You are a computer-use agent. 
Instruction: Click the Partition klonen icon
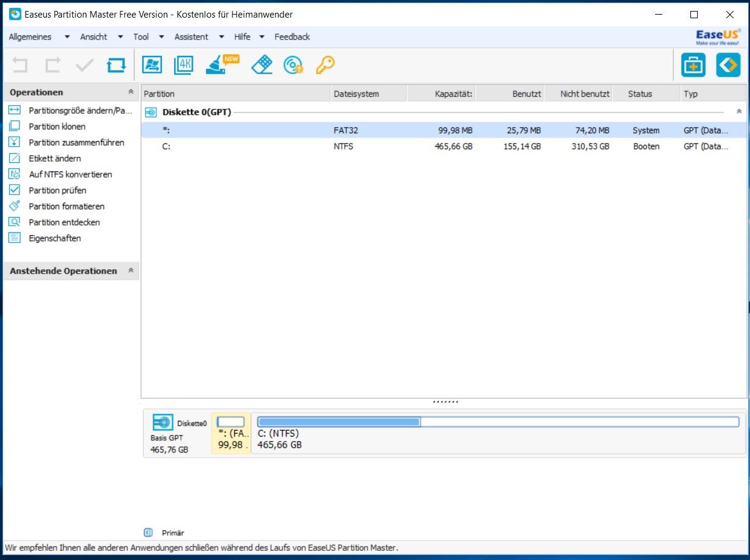coord(15,126)
